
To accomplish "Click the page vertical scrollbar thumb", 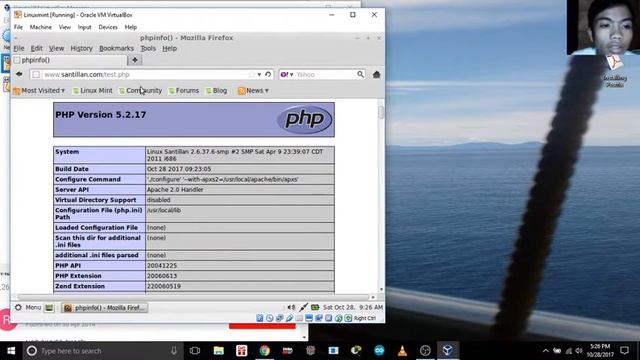I will pyautogui.click(x=381, y=112).
